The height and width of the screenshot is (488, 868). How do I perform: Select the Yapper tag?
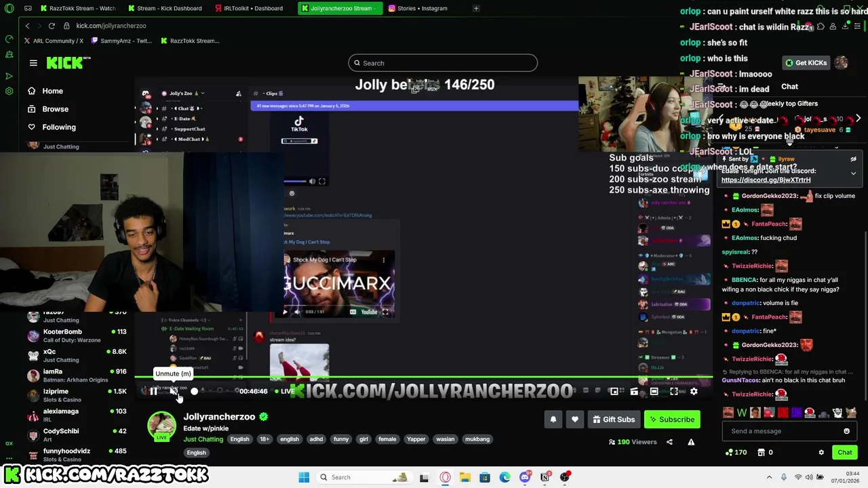pyautogui.click(x=416, y=439)
